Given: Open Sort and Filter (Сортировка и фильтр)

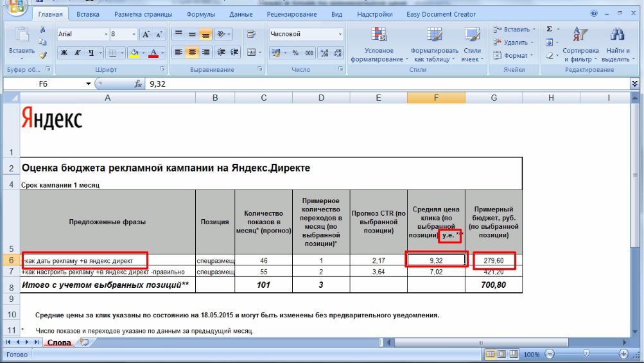Looking at the screenshot, I should pyautogui.click(x=580, y=44).
